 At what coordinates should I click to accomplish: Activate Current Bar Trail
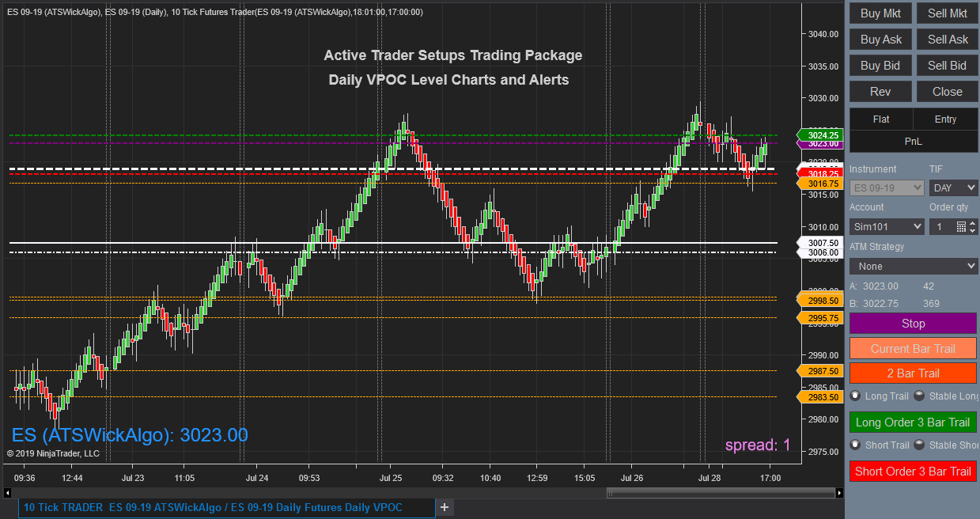[x=913, y=347]
